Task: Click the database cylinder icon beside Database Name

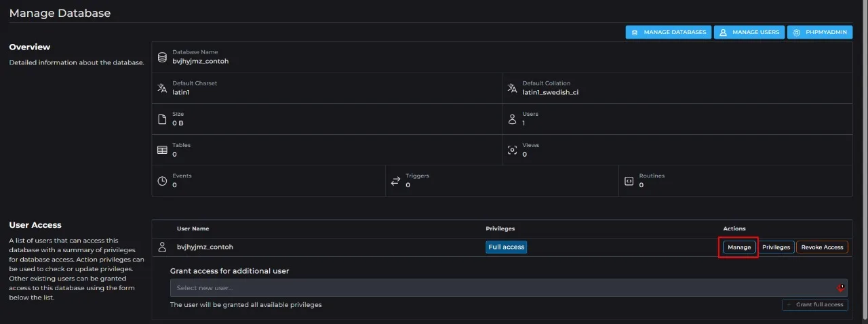Action: [x=162, y=57]
